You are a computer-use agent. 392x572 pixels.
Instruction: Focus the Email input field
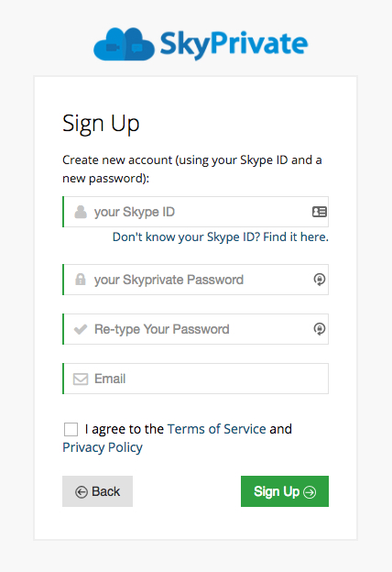pos(196,379)
